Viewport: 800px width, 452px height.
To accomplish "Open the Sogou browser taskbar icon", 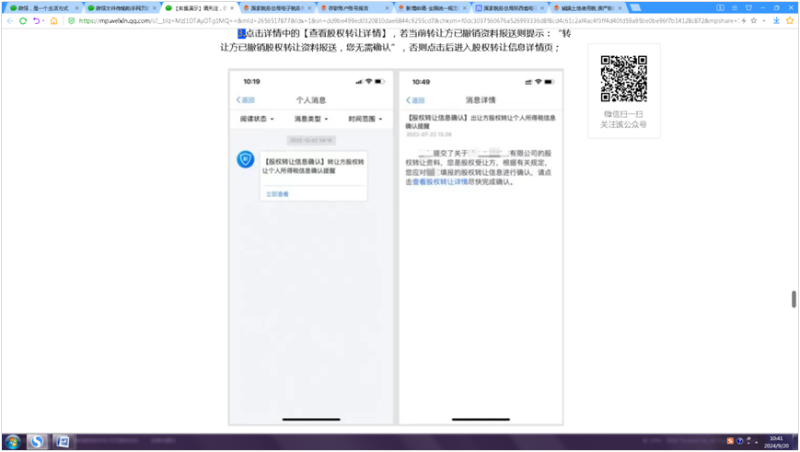I will 37,441.
